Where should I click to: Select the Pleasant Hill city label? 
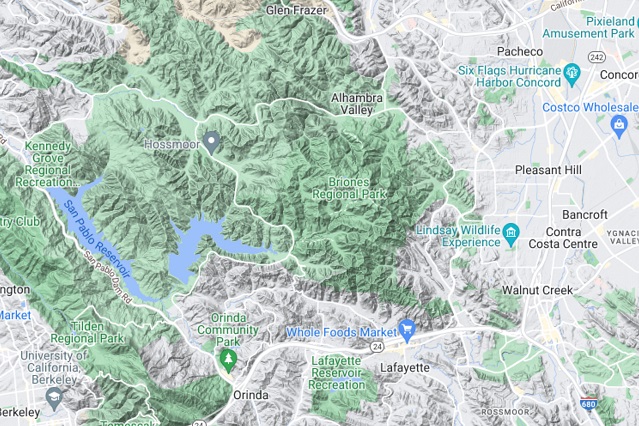click(548, 170)
